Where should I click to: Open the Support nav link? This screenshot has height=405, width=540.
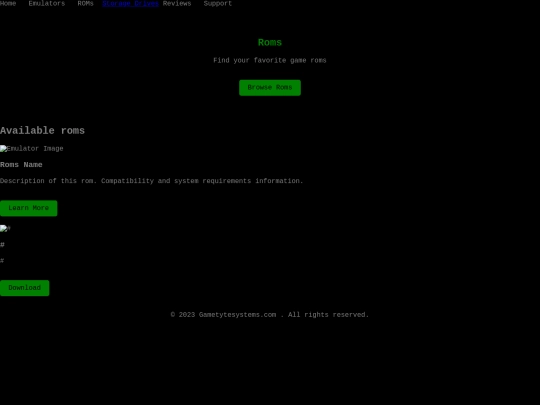pyautogui.click(x=218, y=3)
